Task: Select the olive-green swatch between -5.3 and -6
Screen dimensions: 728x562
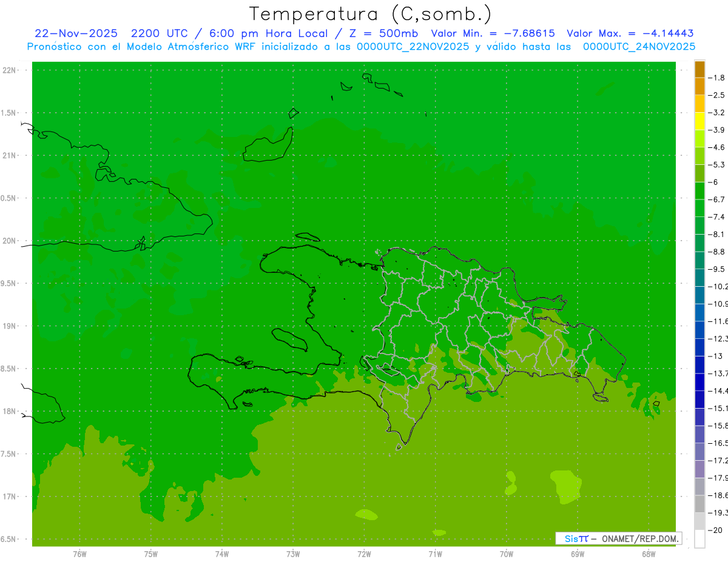Action: click(699, 173)
